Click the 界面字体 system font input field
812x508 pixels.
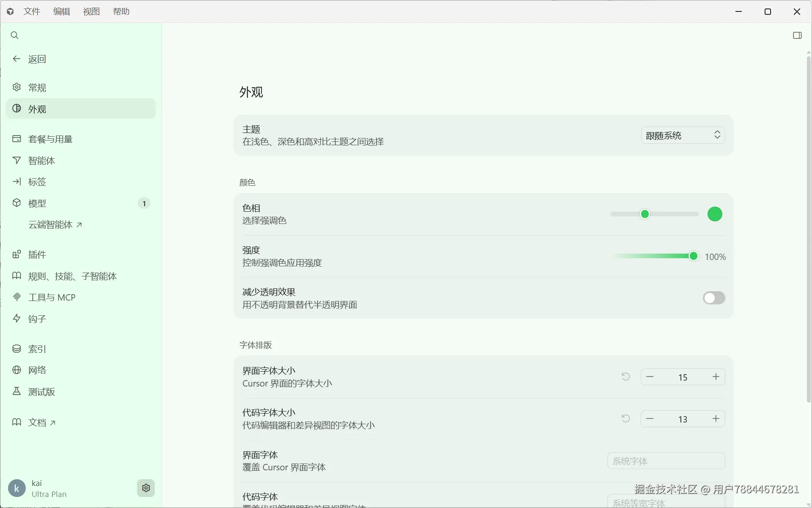[666, 461]
